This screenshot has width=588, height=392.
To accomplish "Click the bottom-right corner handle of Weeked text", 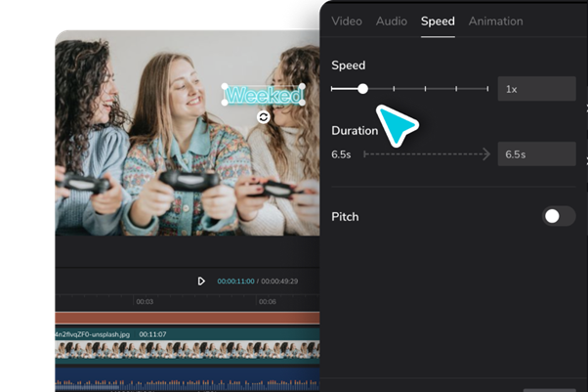I will 302,103.
